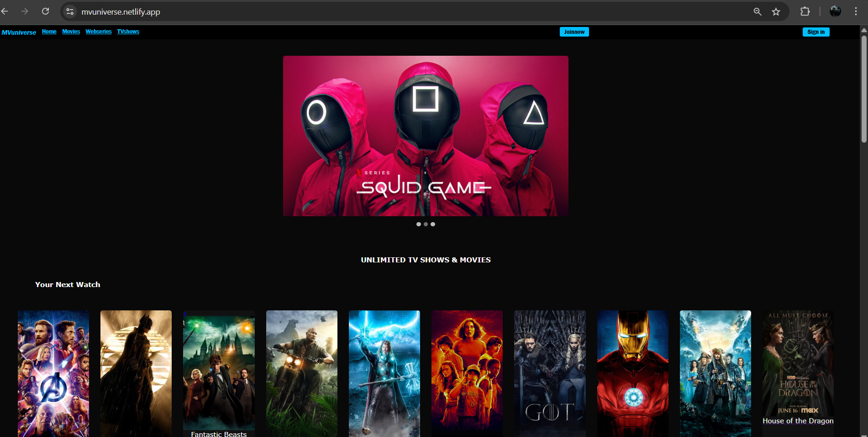Click the Joinnow button
868x437 pixels.
(x=574, y=32)
